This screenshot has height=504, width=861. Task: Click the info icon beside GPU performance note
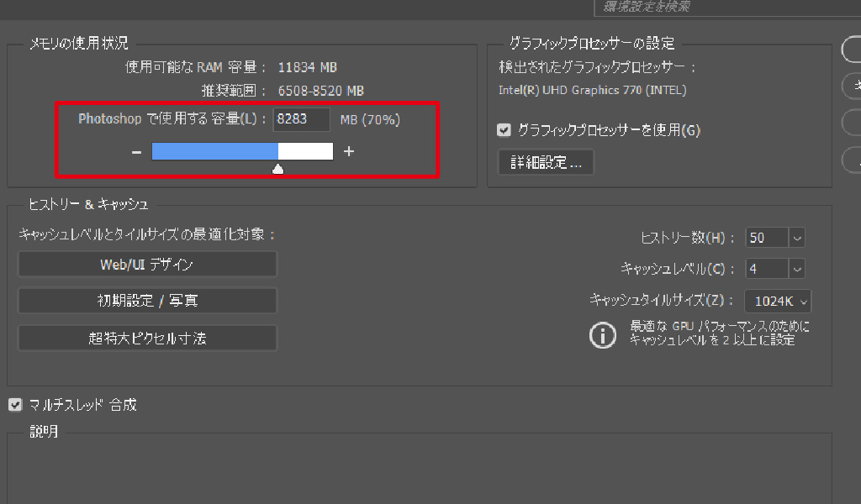[602, 334]
